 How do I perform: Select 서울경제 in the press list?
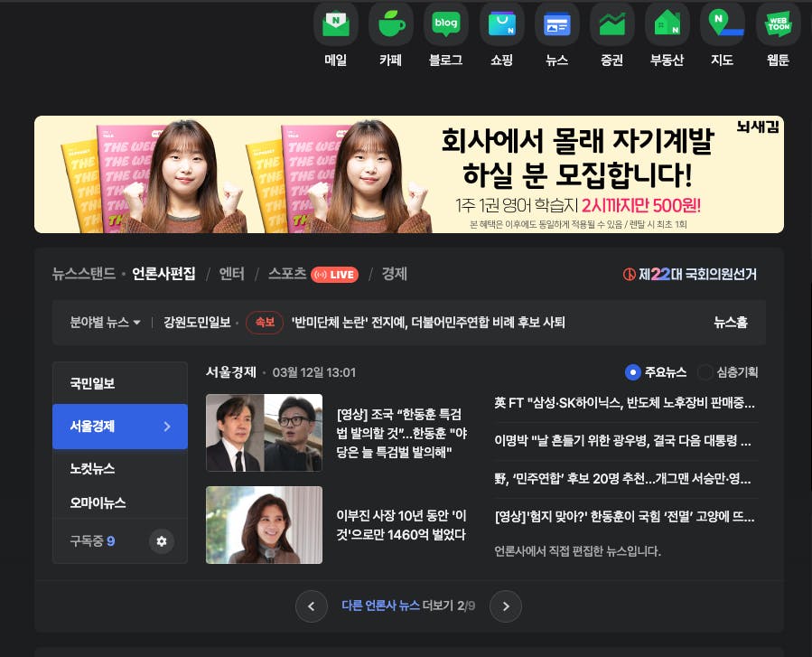[119, 427]
